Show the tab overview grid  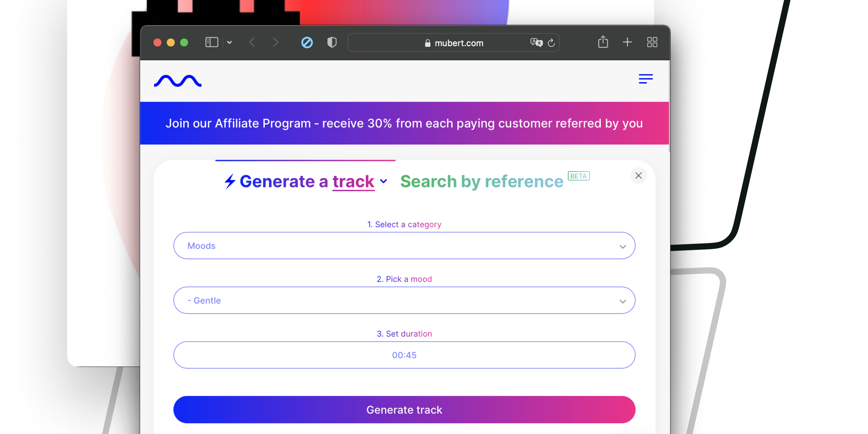click(x=652, y=42)
